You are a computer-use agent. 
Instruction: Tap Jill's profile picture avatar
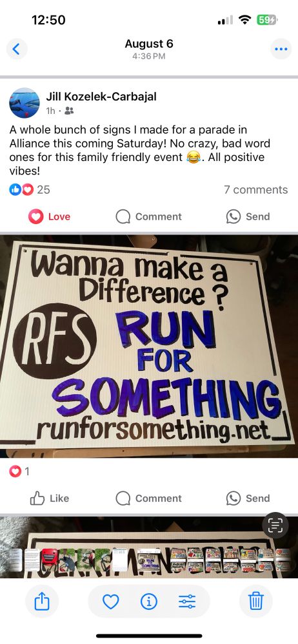(x=25, y=102)
